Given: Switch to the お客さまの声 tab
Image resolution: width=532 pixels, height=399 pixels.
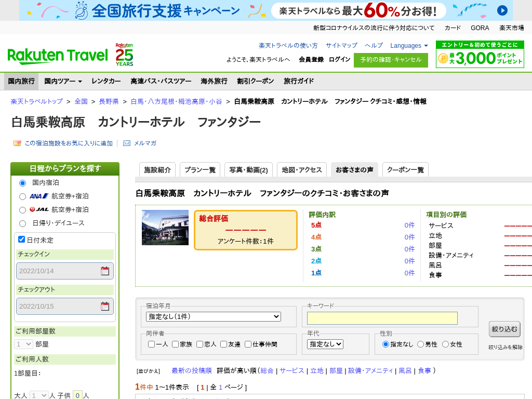Looking at the screenshot, I should (354, 170).
